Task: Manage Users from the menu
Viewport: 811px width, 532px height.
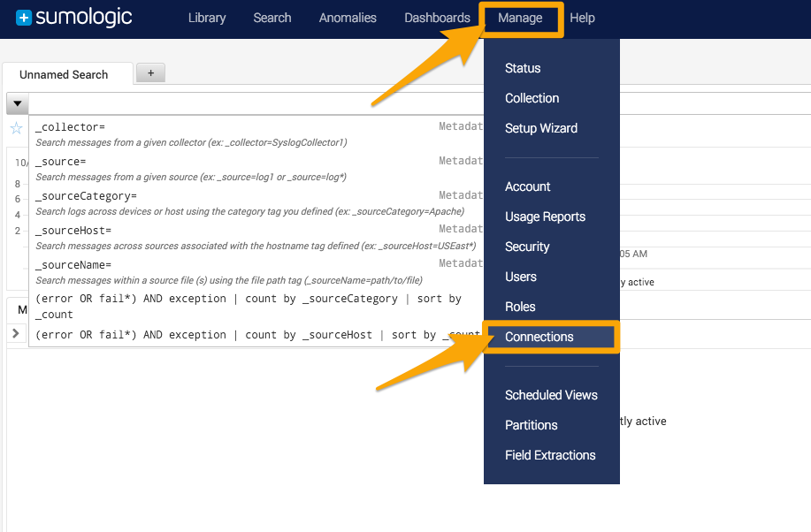Action: (x=520, y=277)
